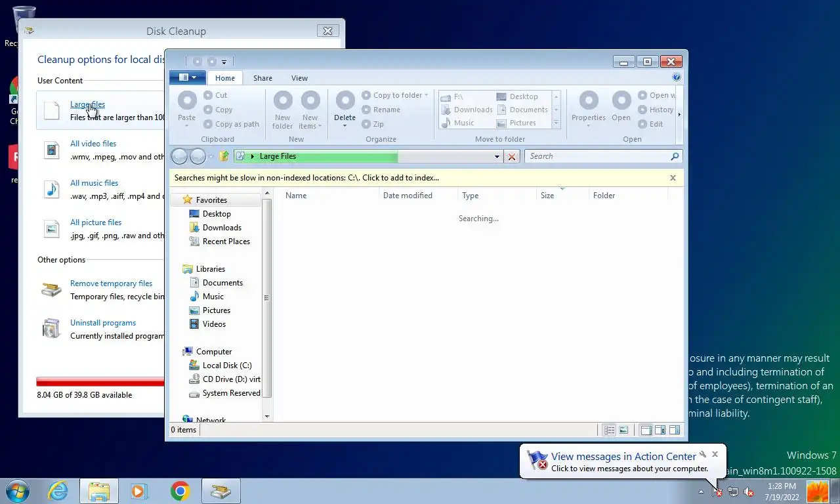Open the File menu dropdown button
Image resolution: width=840 pixels, height=504 pixels.
(188, 77)
